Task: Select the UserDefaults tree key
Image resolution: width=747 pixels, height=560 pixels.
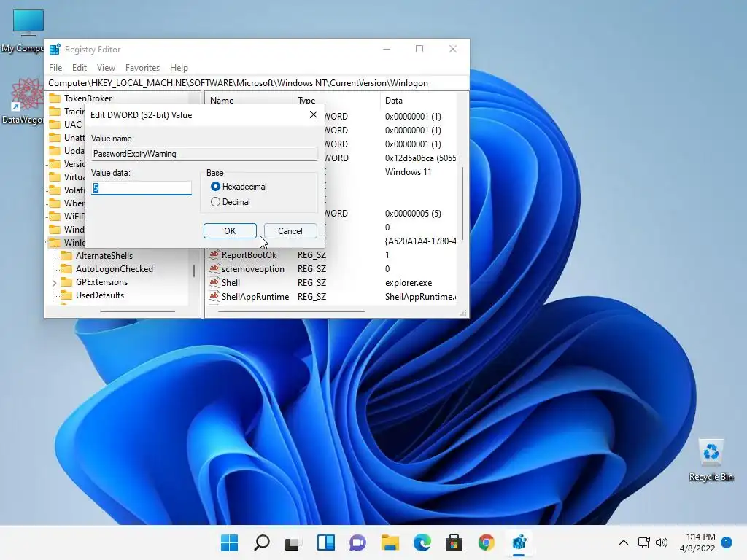Action: coord(99,295)
